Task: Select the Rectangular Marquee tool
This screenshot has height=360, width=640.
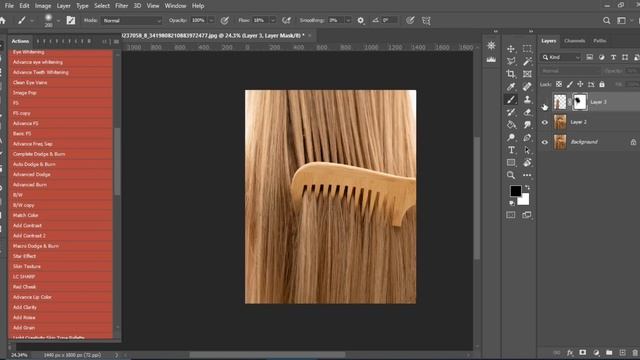Action: pos(527,49)
